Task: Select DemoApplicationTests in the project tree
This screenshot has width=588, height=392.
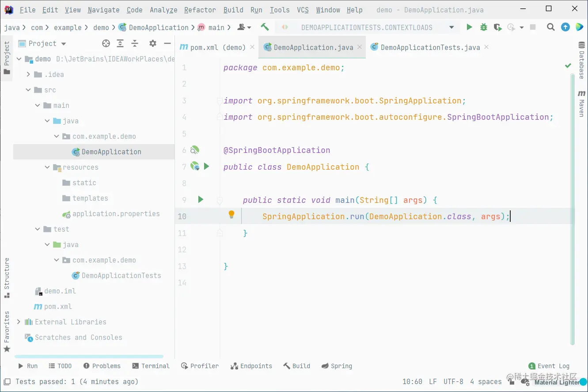Action: click(117, 275)
